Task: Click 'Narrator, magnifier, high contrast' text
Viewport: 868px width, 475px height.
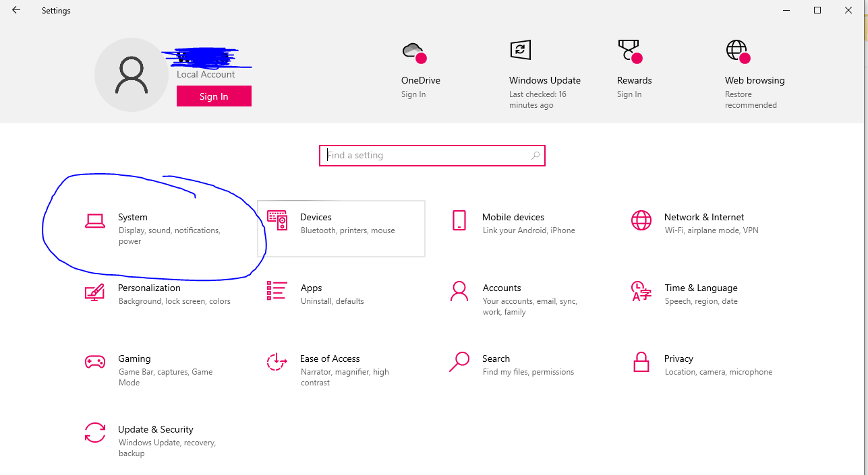Action: (345, 377)
